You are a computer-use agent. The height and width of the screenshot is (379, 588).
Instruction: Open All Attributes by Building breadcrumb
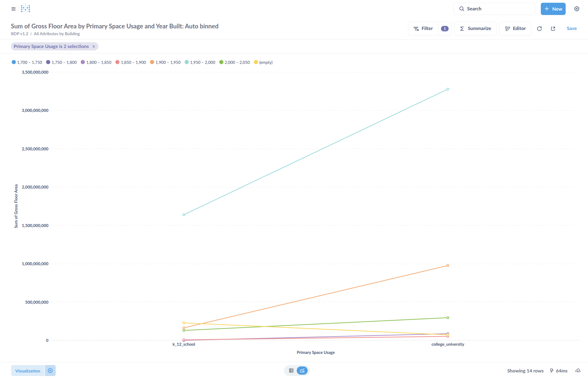point(57,34)
